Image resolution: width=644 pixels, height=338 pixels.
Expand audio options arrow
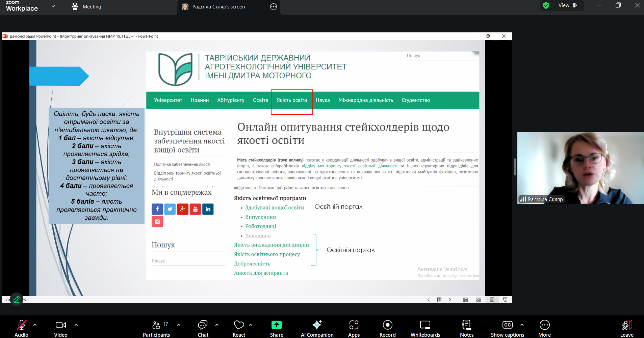pos(35,325)
